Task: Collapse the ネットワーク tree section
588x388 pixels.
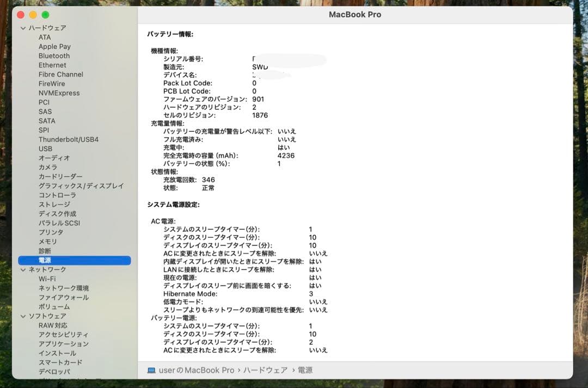Action: (x=23, y=269)
